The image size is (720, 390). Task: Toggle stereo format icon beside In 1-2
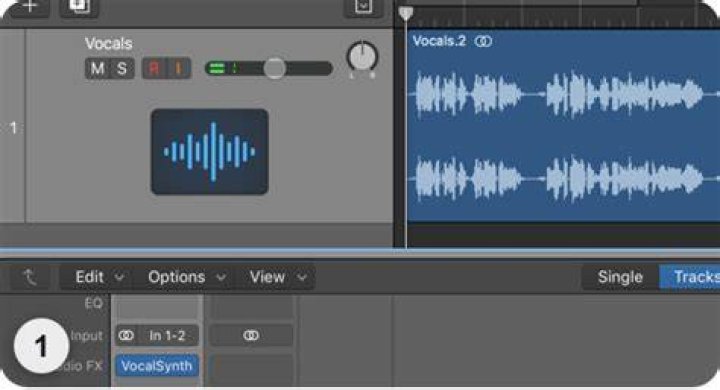click(126, 336)
